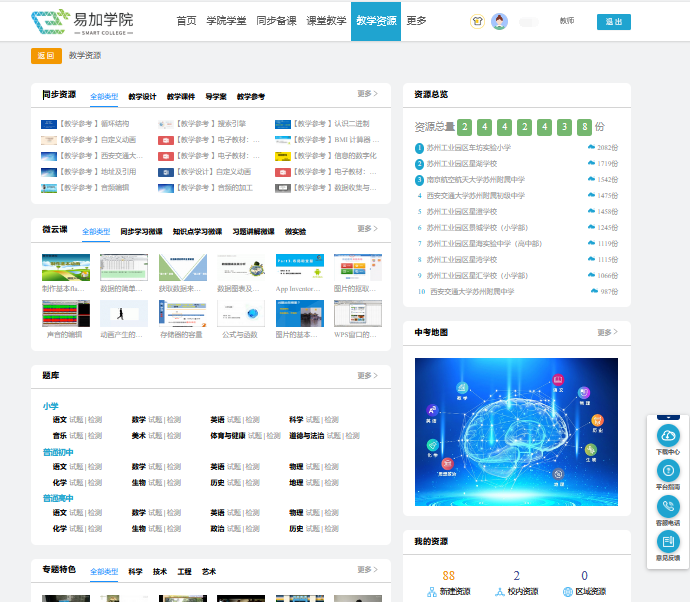Select 科学 tab in 专题特色

click(x=136, y=572)
